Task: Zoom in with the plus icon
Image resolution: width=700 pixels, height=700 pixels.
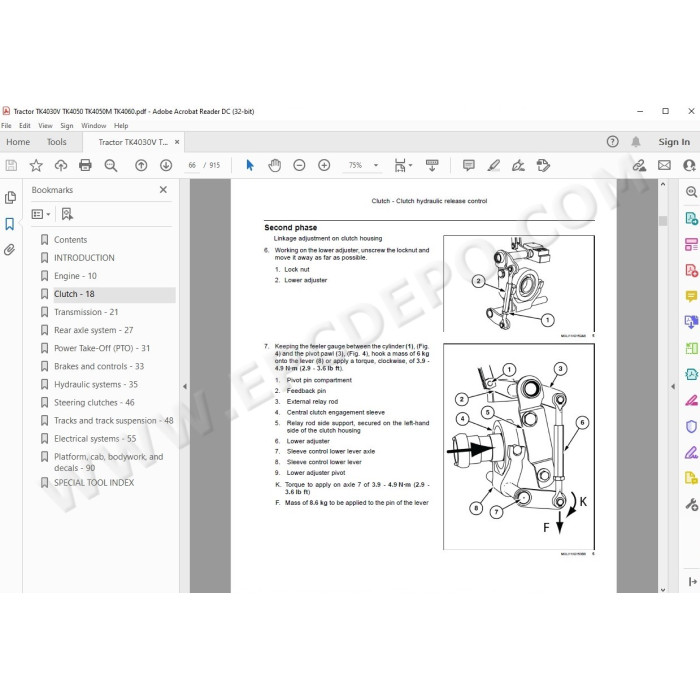Action: tap(324, 166)
